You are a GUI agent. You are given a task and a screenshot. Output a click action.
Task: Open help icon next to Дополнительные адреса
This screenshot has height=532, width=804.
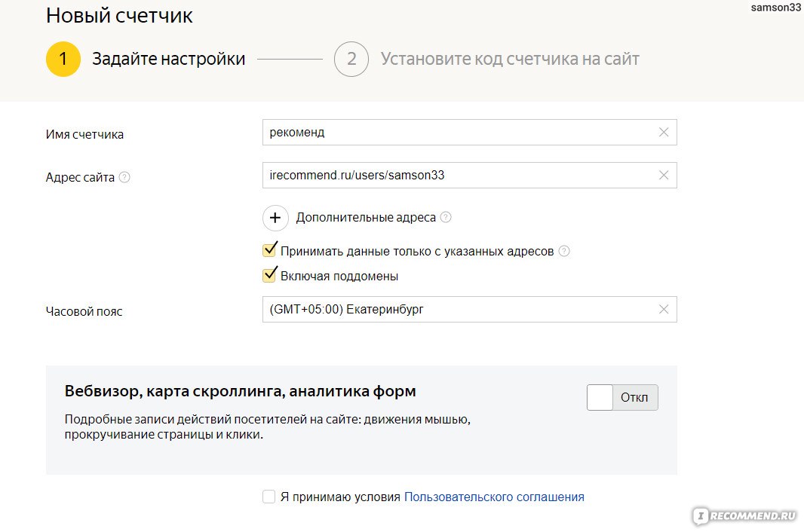tap(446, 217)
